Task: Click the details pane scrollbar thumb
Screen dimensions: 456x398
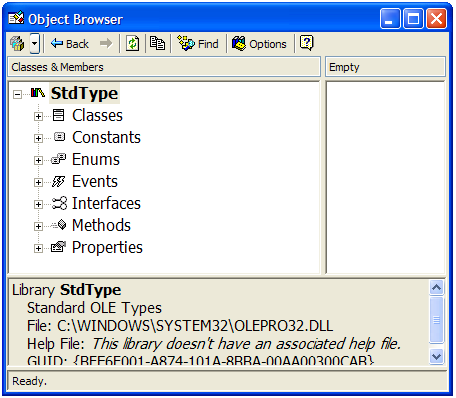Action: tap(436, 320)
